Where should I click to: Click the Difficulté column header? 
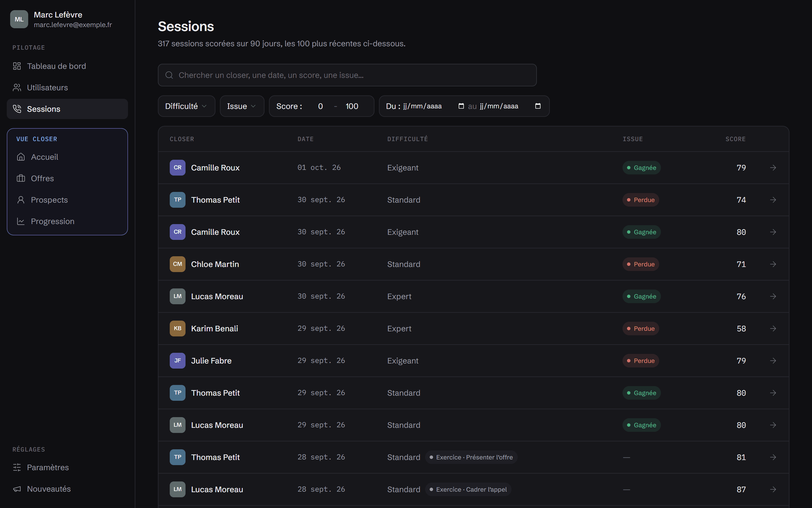[x=407, y=139]
